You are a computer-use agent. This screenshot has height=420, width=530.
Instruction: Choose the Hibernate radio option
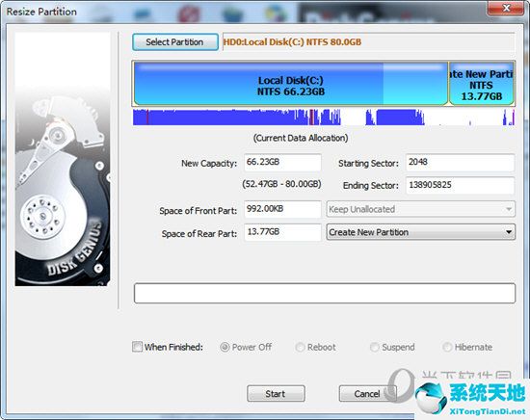pyautogui.click(x=447, y=347)
